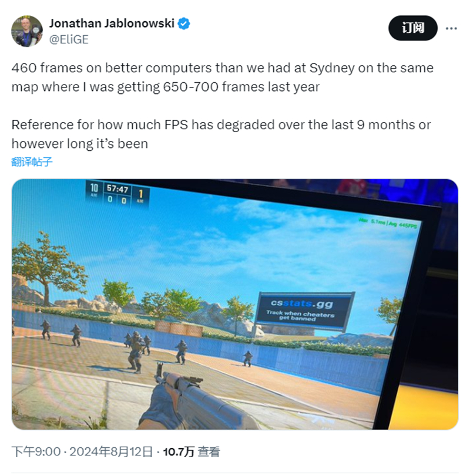
Task: Click the "460 frames on better computers" paragraph
Action: coord(223,77)
